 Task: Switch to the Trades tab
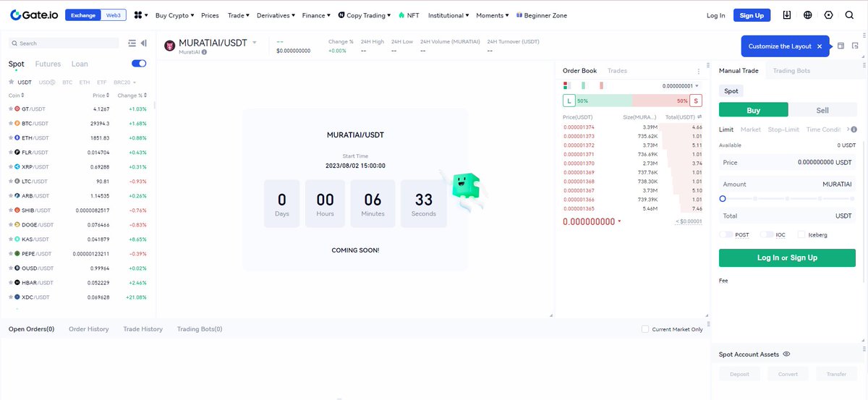(617, 71)
